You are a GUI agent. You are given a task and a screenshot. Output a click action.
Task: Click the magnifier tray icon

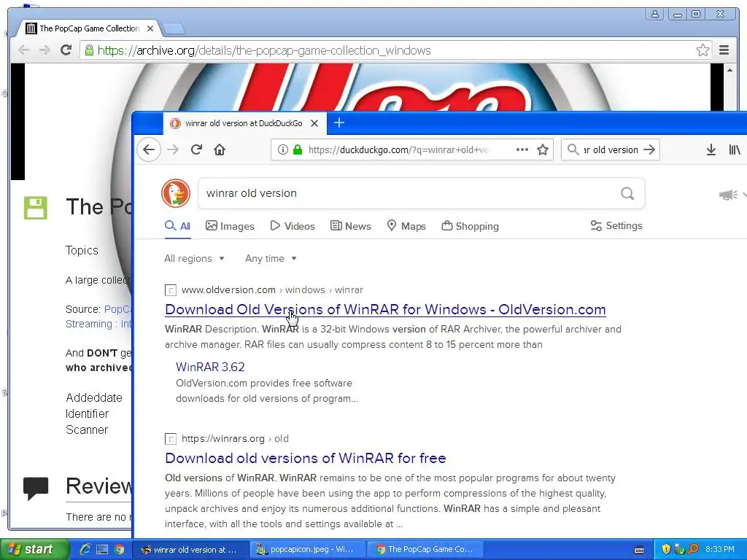tap(693, 549)
